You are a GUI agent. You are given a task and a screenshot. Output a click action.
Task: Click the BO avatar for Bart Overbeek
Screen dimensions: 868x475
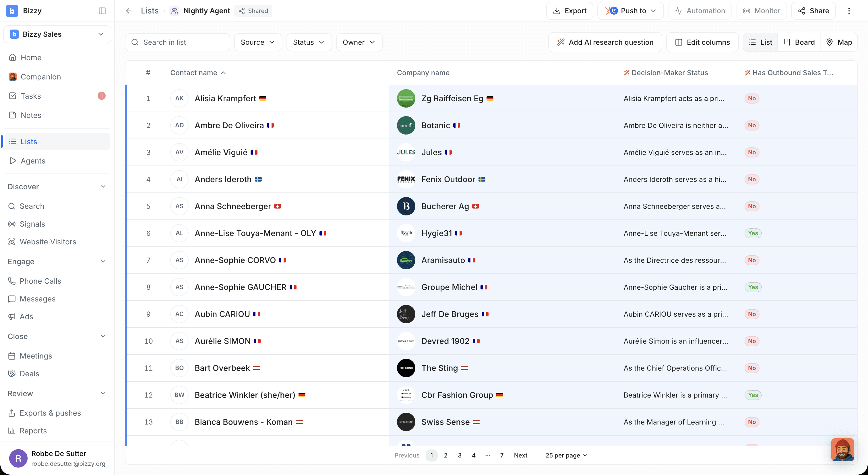tap(179, 368)
